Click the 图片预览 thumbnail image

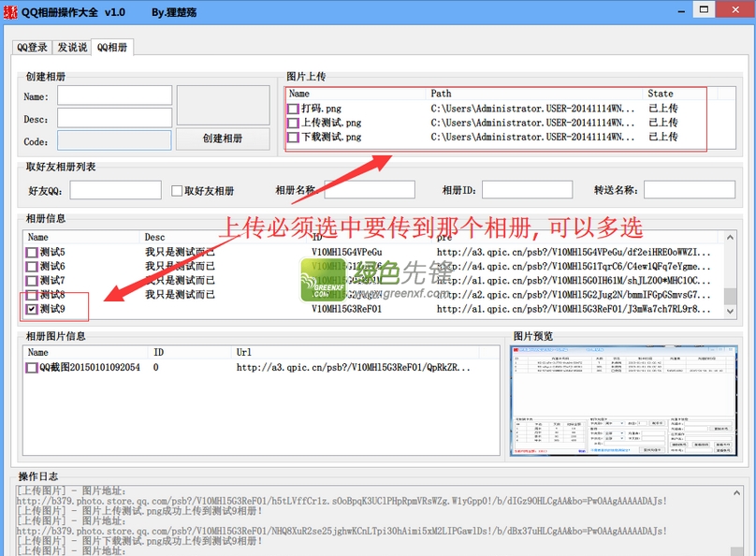[x=624, y=401]
